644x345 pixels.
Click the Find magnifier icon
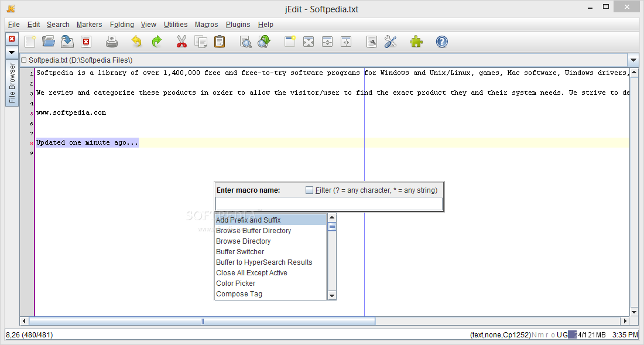coord(246,42)
